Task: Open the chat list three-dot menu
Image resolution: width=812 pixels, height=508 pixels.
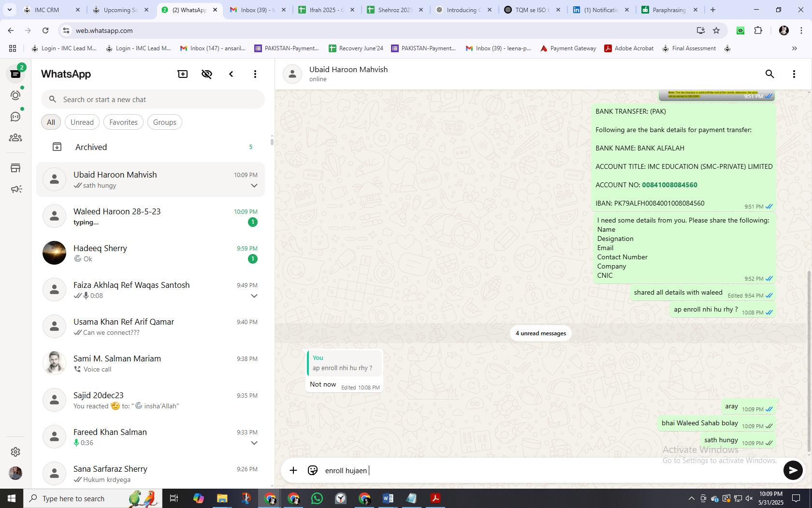Action: (255, 74)
